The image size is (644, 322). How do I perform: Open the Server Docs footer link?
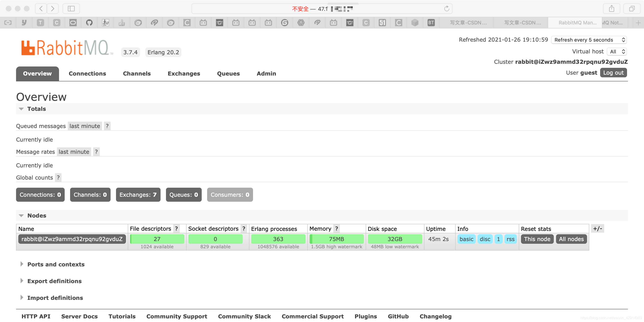tap(79, 316)
